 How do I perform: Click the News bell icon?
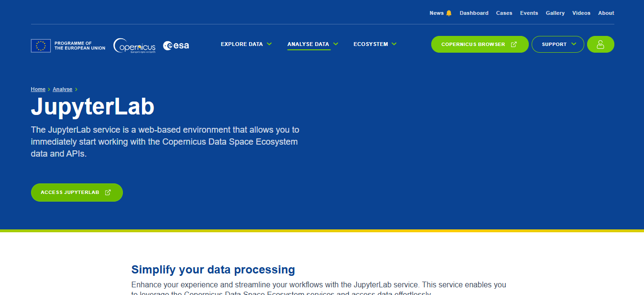click(x=449, y=13)
